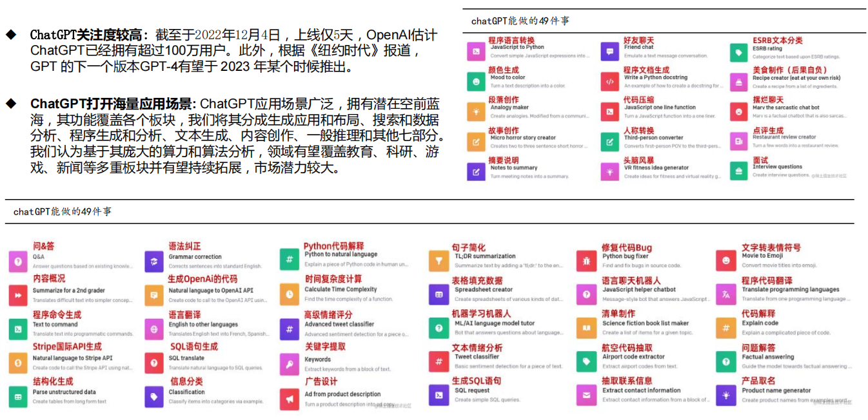Click the Third-person converter edit icon
This screenshot has width=868, height=420.
[609, 142]
